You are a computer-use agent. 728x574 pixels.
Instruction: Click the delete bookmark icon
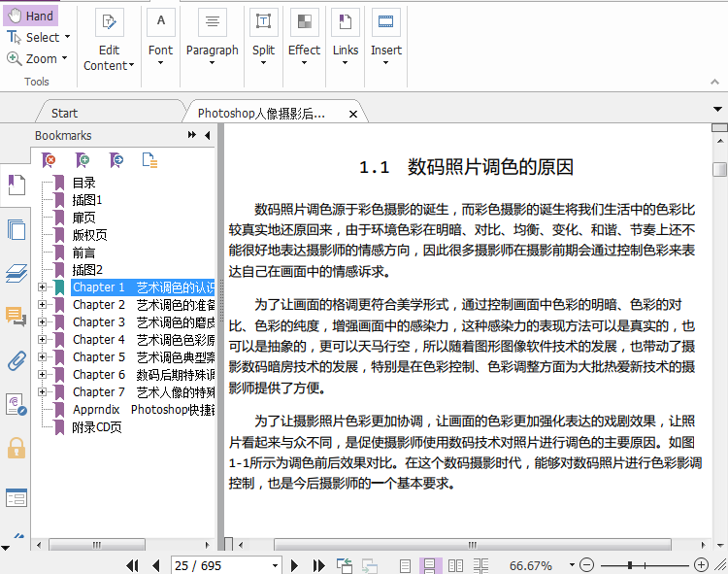click(50, 160)
